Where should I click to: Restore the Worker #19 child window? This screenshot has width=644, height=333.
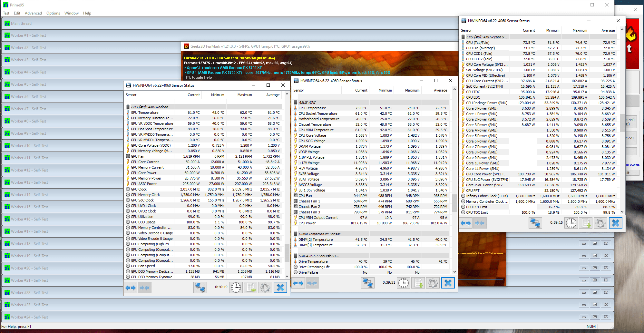click(x=595, y=256)
